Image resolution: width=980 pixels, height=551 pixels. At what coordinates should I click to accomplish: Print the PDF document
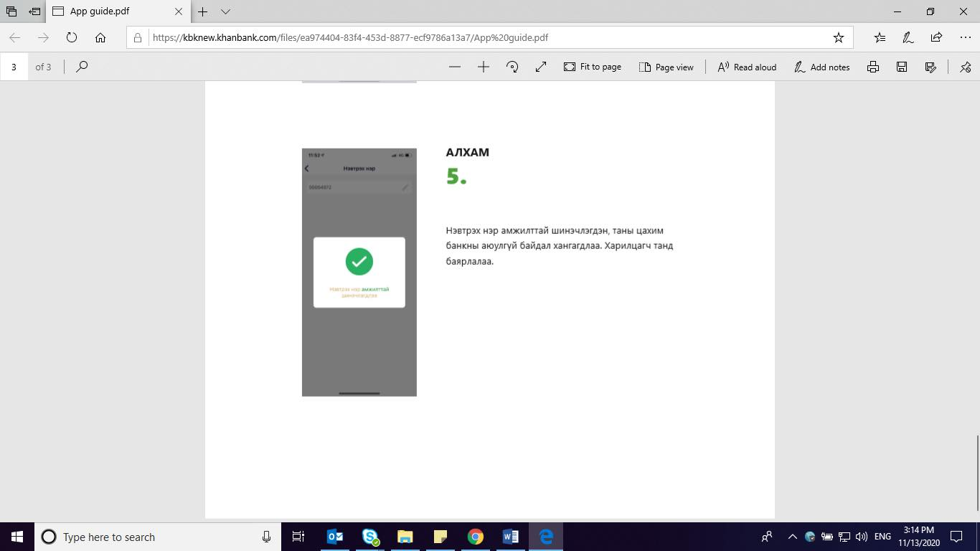coord(873,67)
